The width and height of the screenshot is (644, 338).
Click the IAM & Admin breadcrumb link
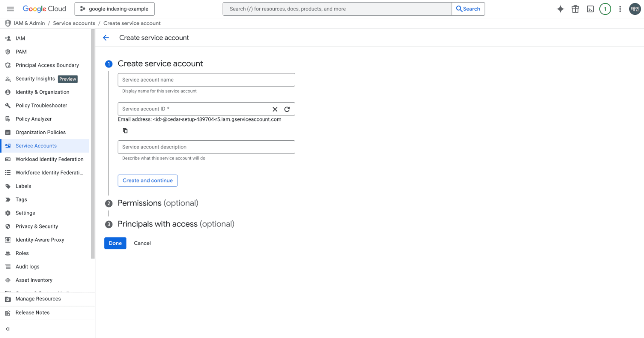[29, 23]
